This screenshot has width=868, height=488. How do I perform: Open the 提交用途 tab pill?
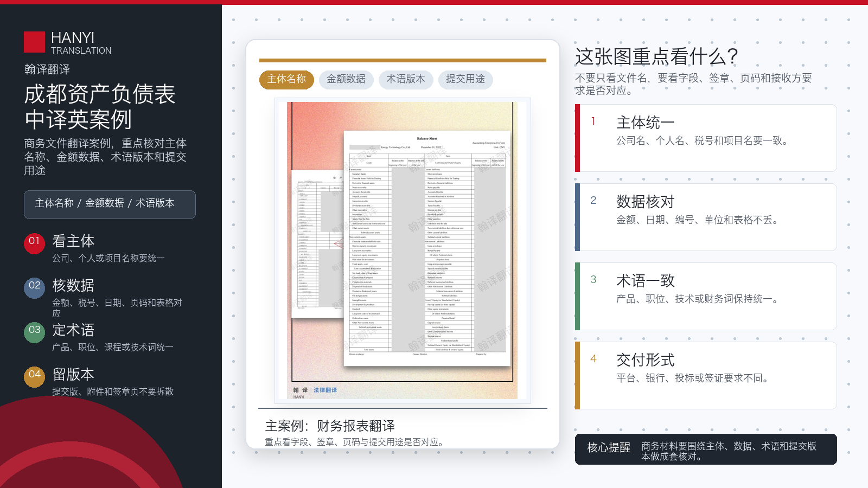465,79
